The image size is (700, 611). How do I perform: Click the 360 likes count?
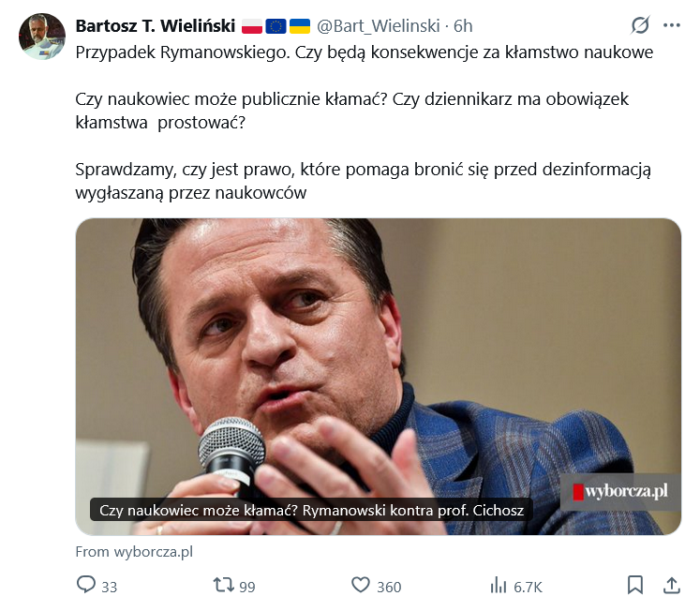(389, 587)
